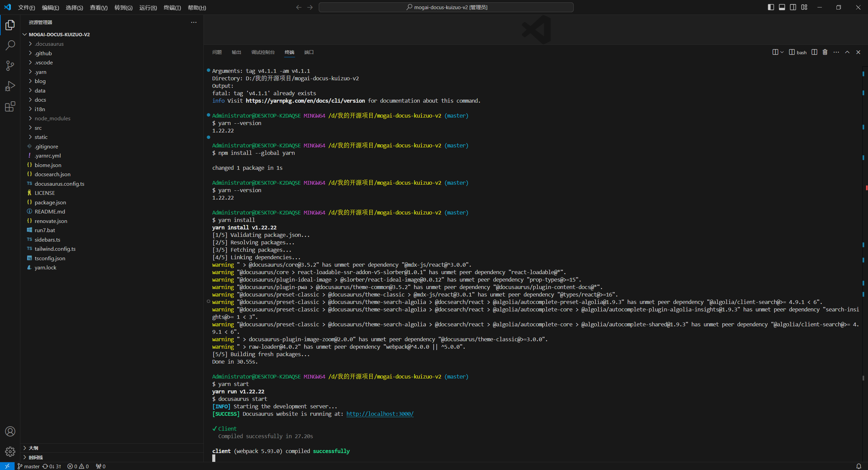Open package.json file
868x470 pixels.
coord(112,202)
